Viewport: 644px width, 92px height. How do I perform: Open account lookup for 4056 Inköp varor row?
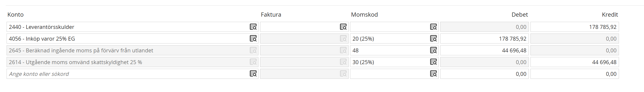click(253, 39)
